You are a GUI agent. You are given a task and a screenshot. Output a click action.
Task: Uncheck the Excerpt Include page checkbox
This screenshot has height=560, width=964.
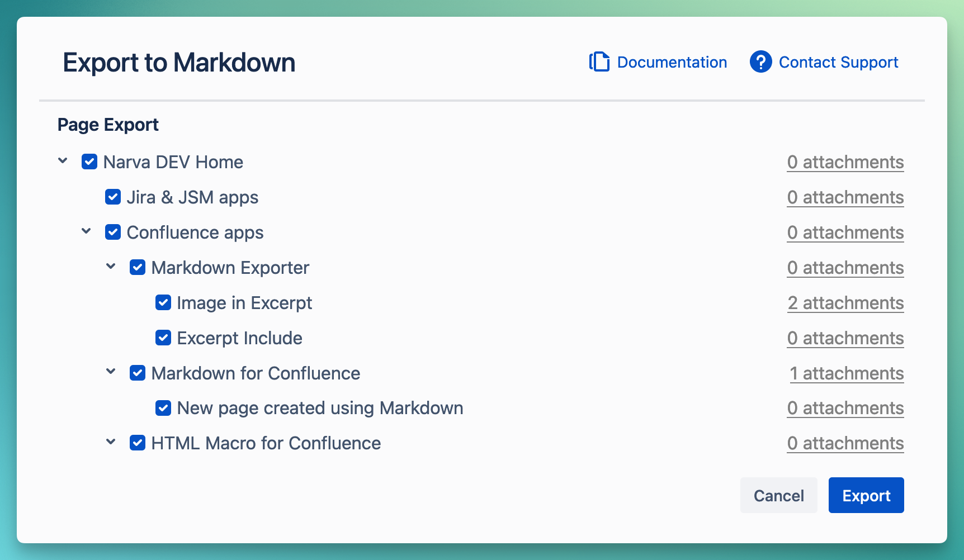click(163, 338)
